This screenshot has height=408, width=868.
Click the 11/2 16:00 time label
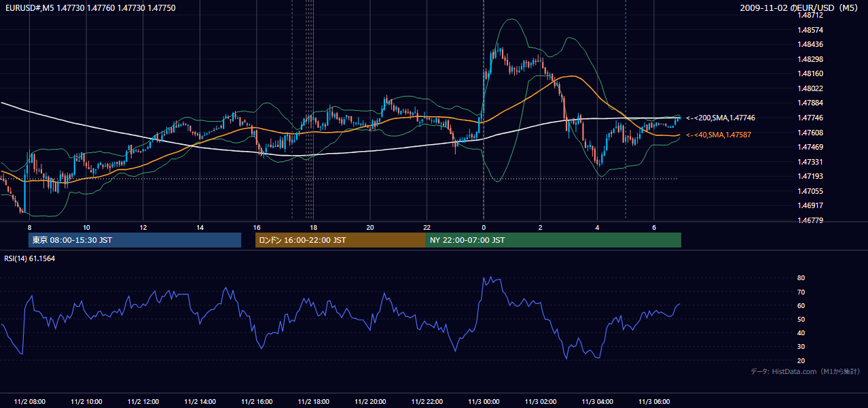click(257, 401)
